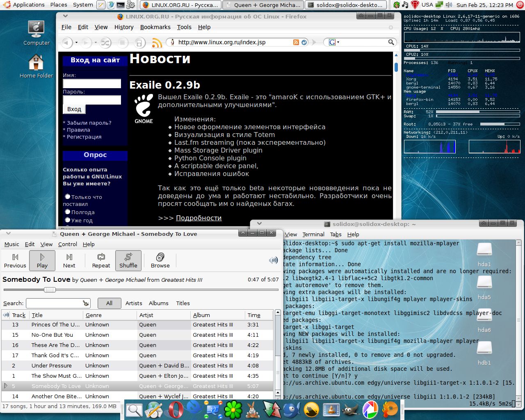This screenshot has height=420, width=525.
Task: Open the 'Подробности' link
Action: 199,218
